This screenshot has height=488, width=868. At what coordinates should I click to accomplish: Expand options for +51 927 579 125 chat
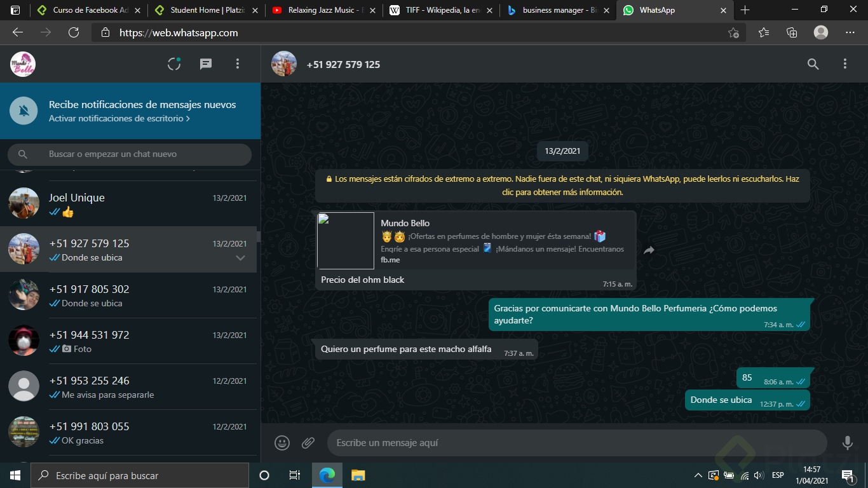pos(240,258)
